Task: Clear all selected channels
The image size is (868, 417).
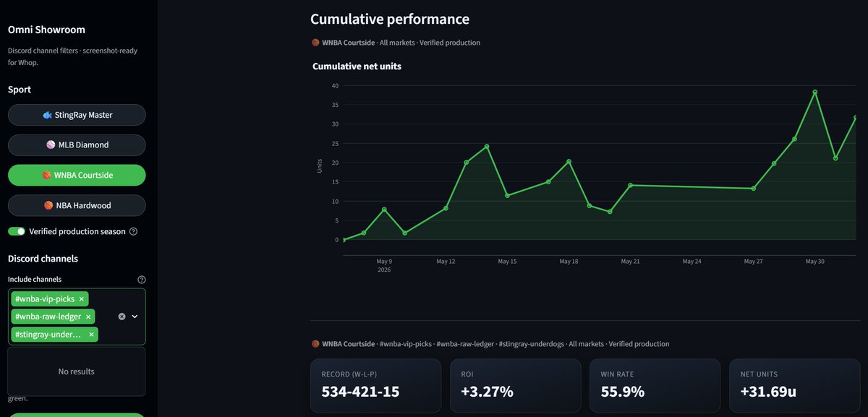Action: [x=122, y=317]
